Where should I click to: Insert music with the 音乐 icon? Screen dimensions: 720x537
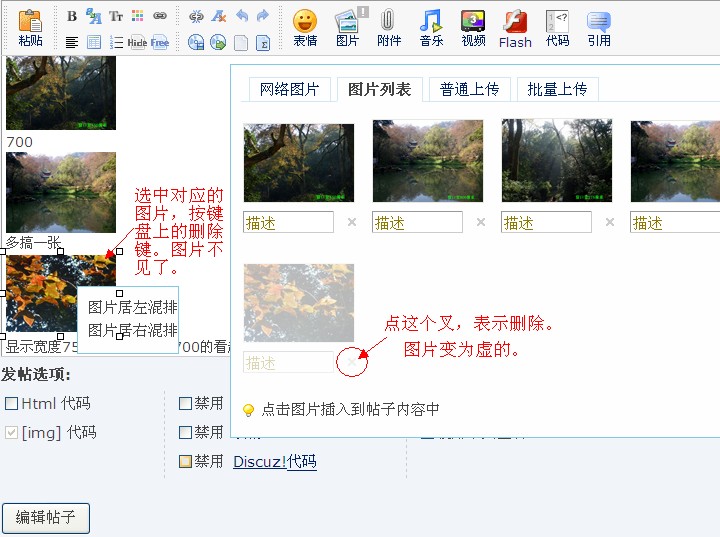(431, 27)
